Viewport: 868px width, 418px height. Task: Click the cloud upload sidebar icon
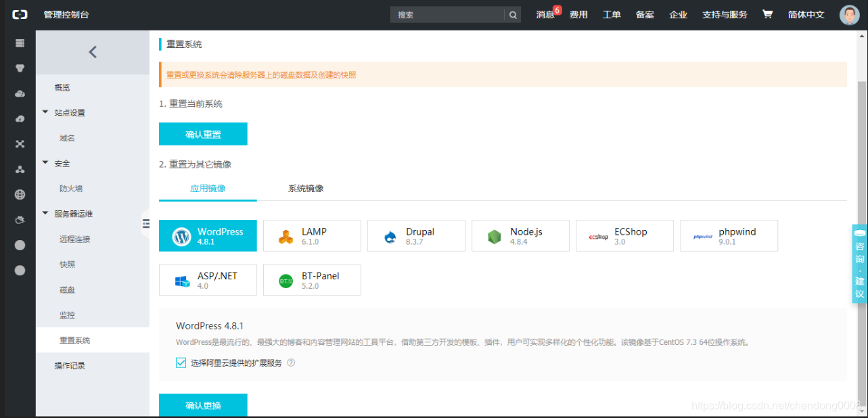pyautogui.click(x=20, y=119)
